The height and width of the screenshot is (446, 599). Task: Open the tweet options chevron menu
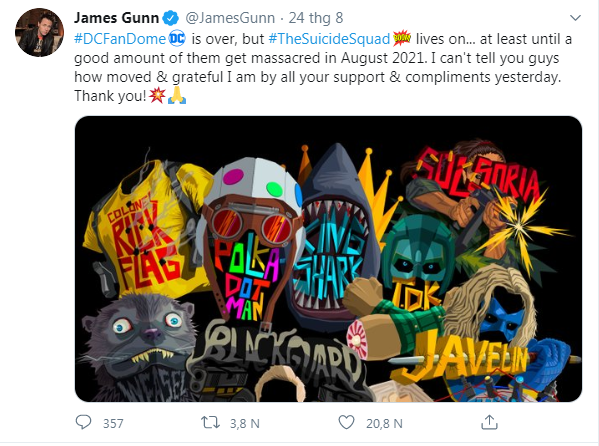[x=575, y=18]
